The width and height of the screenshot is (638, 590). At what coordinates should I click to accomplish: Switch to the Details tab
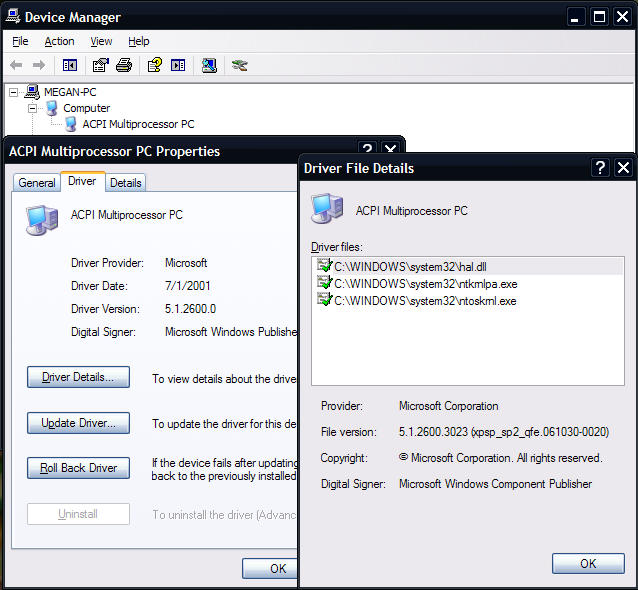point(126,183)
